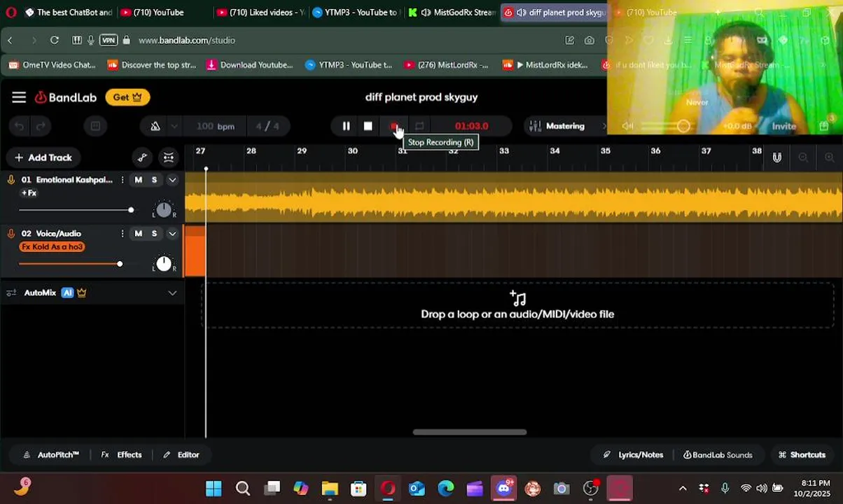
Task: Click the horizontal timeline scrollbar
Action: 470,432
